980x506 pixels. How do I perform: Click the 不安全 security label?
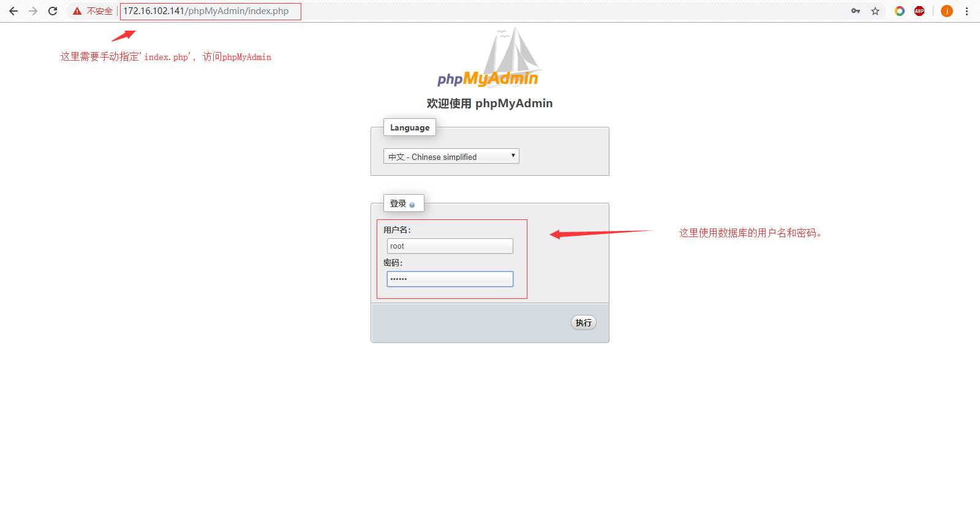pyautogui.click(x=100, y=11)
